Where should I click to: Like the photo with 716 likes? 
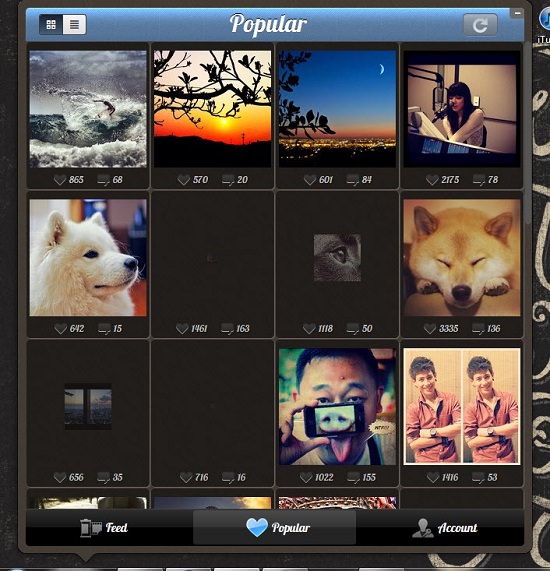[x=186, y=477]
